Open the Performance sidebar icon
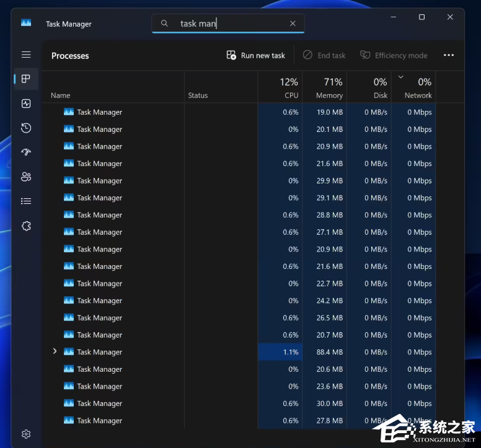This screenshot has width=481, height=448. coord(26,103)
